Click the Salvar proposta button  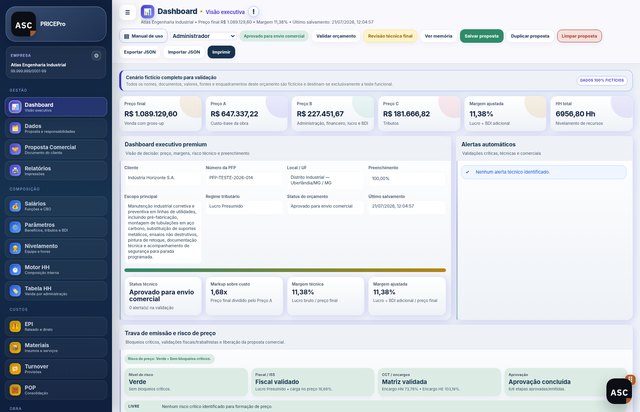tap(482, 36)
